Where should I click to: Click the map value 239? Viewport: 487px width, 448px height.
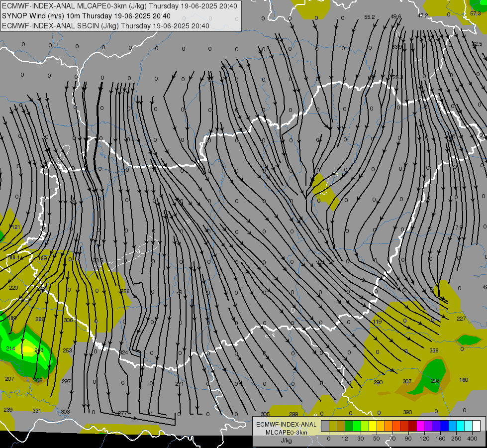(x=8, y=410)
